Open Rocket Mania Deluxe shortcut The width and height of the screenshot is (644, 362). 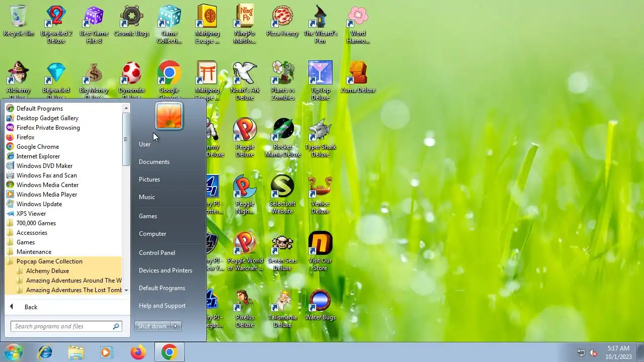[x=283, y=138]
